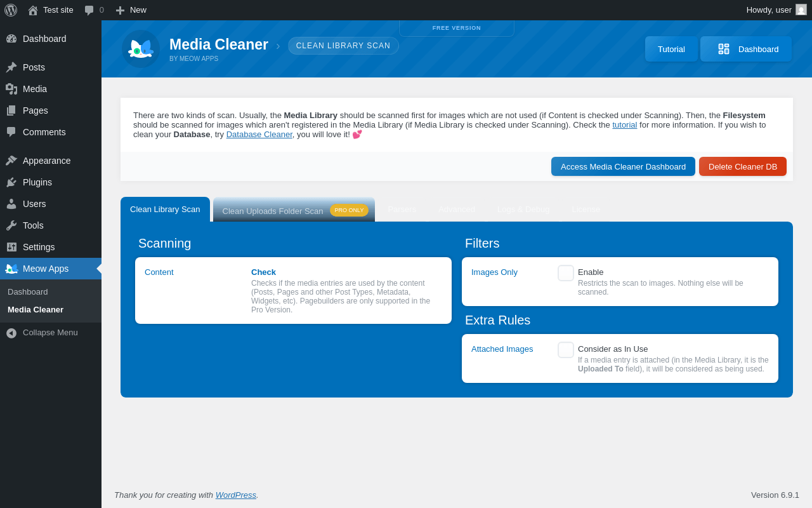Click the Posts pushpin icon
Image resolution: width=812 pixels, height=508 pixels.
[11, 67]
